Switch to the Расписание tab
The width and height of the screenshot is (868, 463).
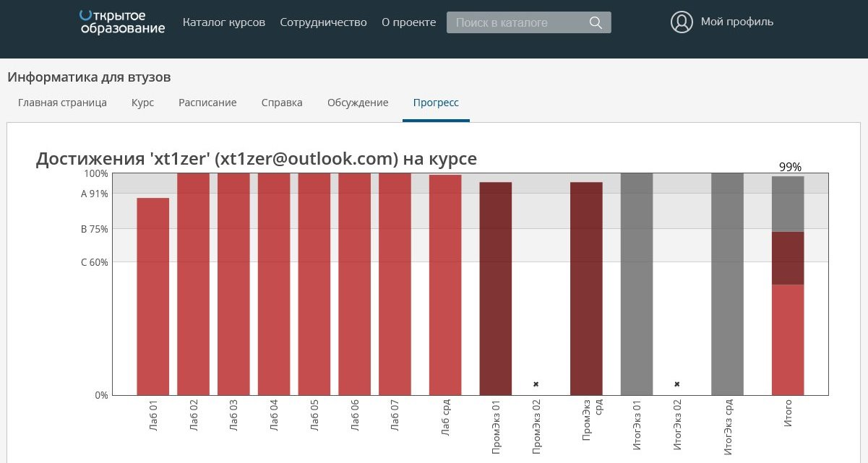(x=207, y=103)
